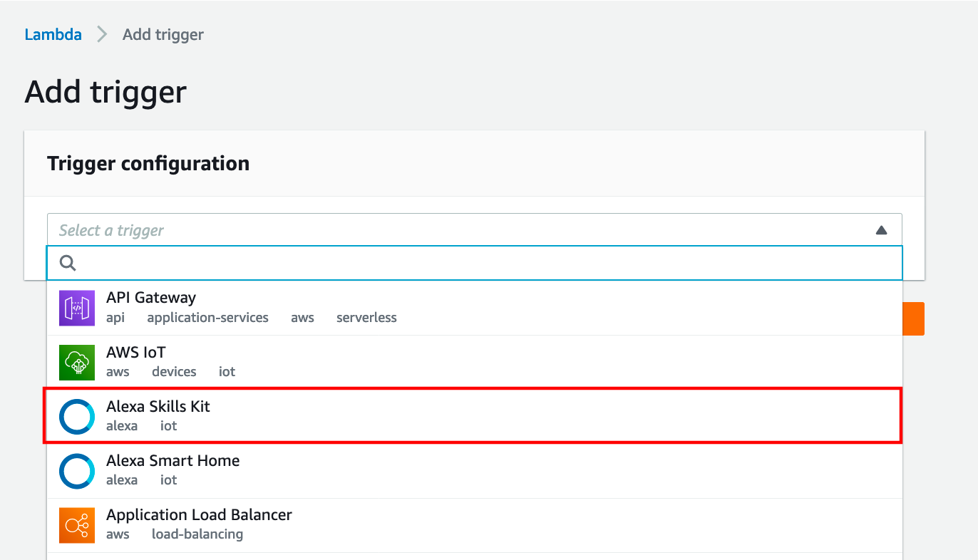Image resolution: width=978 pixels, height=560 pixels.
Task: Select Alexa Smart Home option
Action: coord(475,471)
